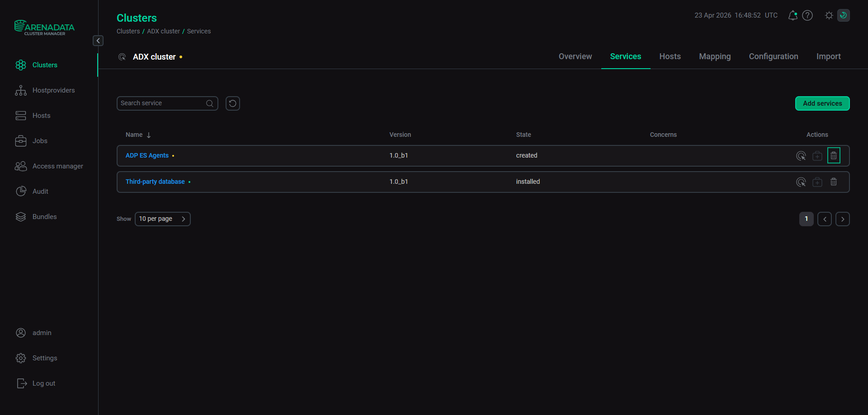Click the State column header
Image resolution: width=868 pixels, height=415 pixels.
[524, 135]
